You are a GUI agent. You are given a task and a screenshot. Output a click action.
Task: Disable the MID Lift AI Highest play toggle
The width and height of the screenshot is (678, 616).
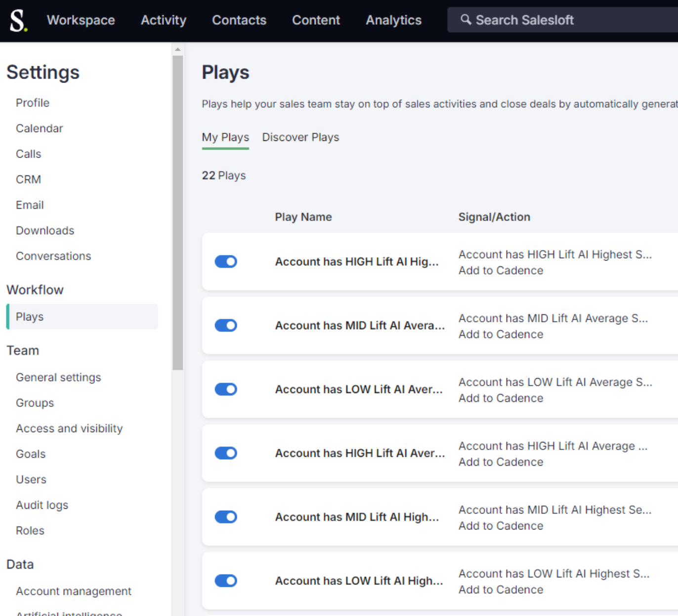(226, 517)
